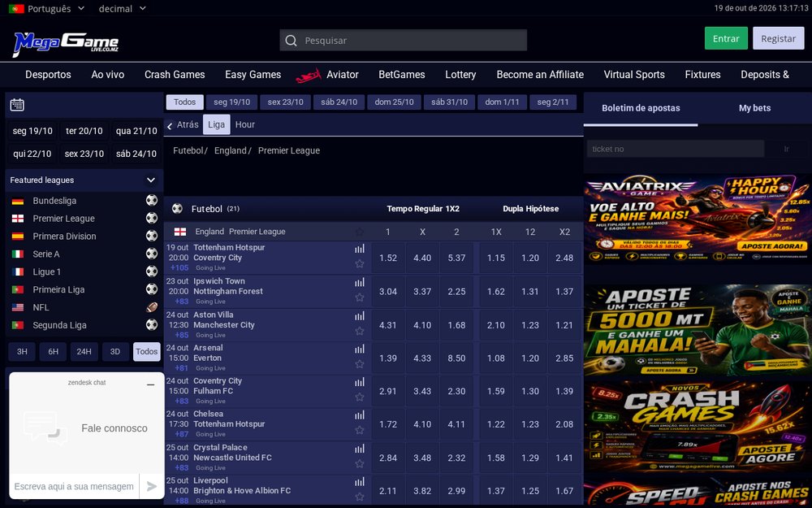The height and width of the screenshot is (508, 812).
Task: Open statistics for Liverpool vs Brighton
Action: click(x=360, y=482)
